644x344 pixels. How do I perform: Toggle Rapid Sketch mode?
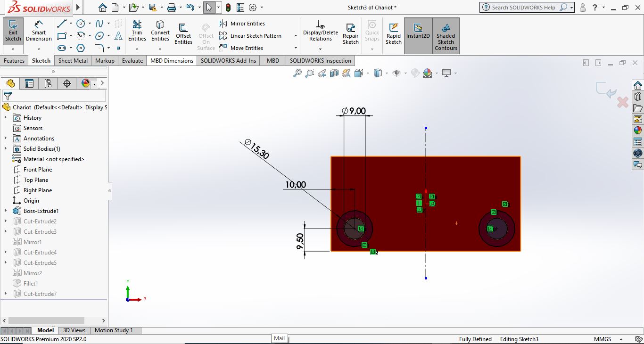tap(394, 34)
